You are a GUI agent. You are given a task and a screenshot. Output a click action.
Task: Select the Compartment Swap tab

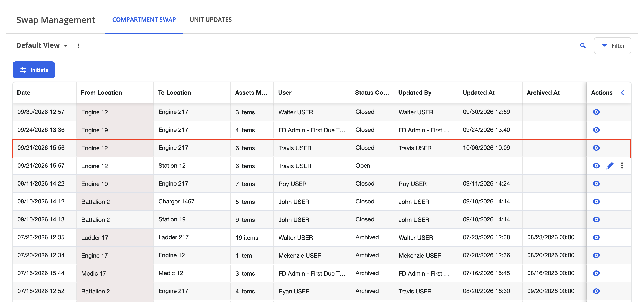pyautogui.click(x=144, y=20)
